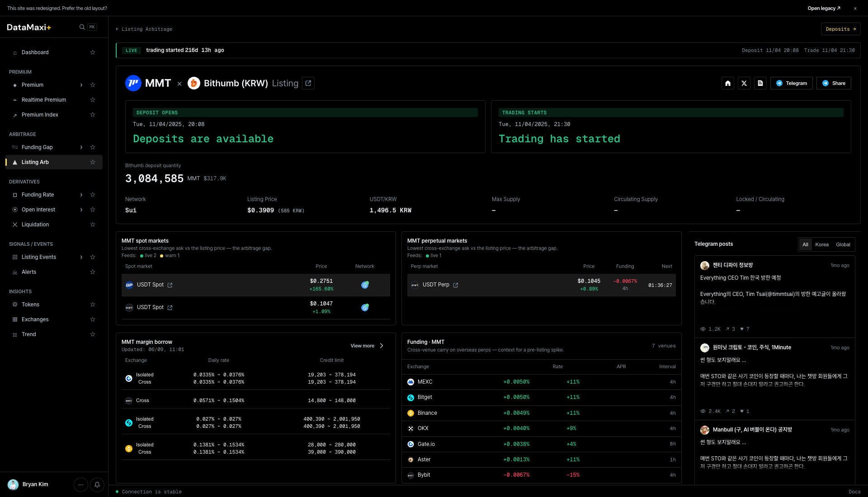The image size is (868, 497).
Task: Open the View more link in margin borrow
Action: [367, 346]
